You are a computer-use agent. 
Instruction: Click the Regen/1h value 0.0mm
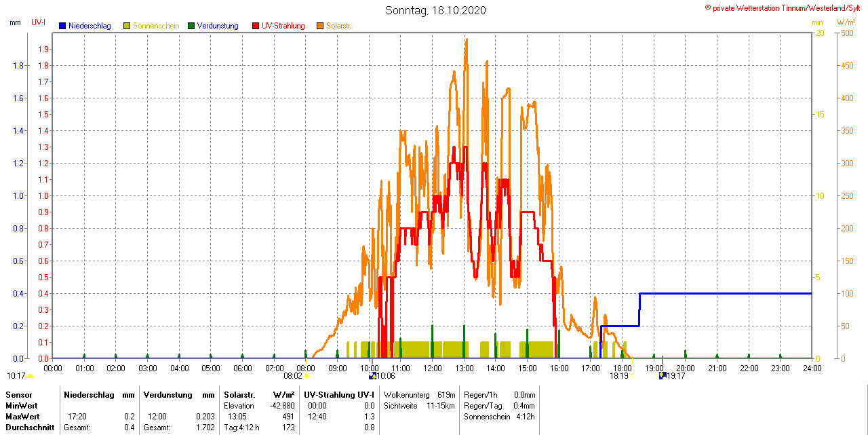click(525, 395)
